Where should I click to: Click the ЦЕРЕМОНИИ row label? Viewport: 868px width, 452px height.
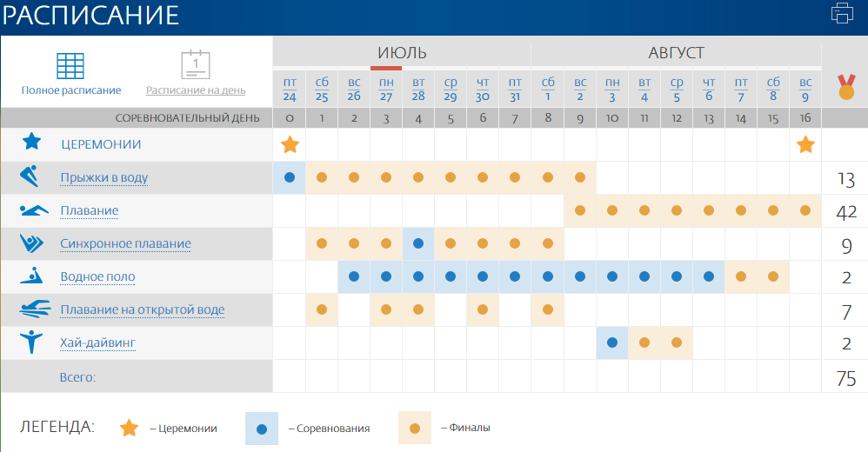pos(101,144)
